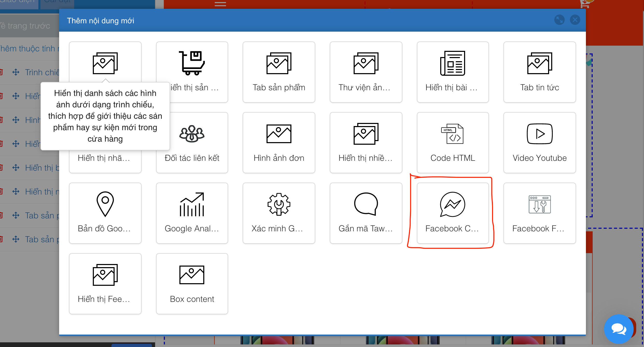Pick the Facebook Chat messenger block
Screen dimensions: 644x347
[x=452, y=213]
